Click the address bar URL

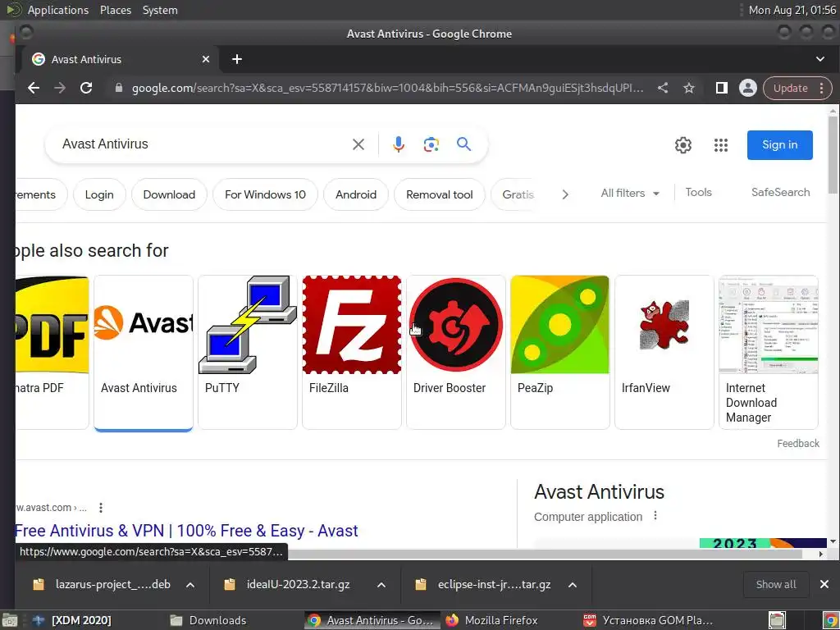pyautogui.click(x=387, y=88)
